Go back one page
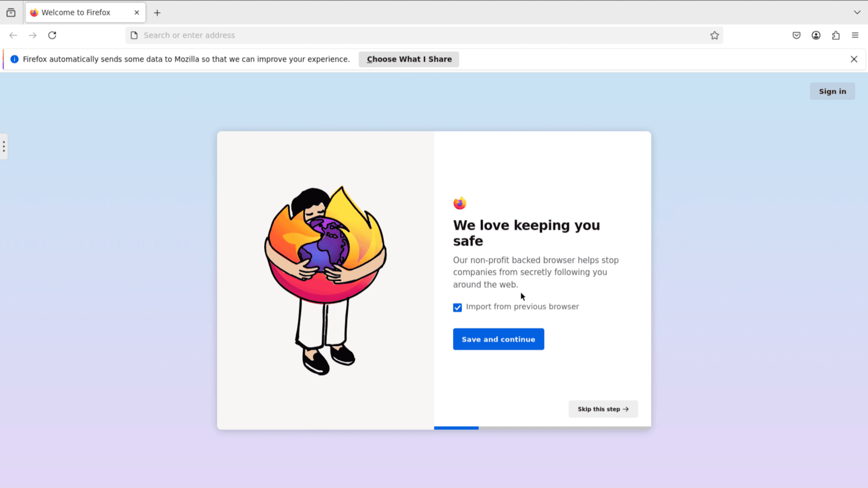Screen dimensions: 868x488 [13, 35]
